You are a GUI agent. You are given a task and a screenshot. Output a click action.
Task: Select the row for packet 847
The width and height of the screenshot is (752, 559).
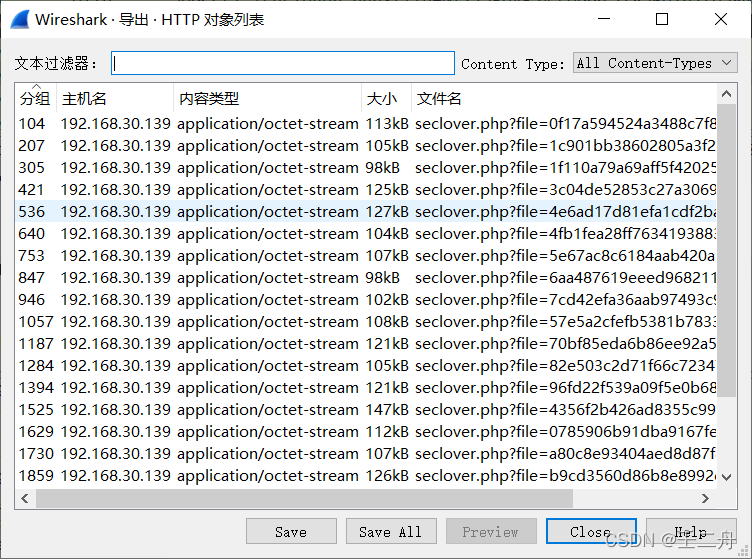click(x=366, y=278)
